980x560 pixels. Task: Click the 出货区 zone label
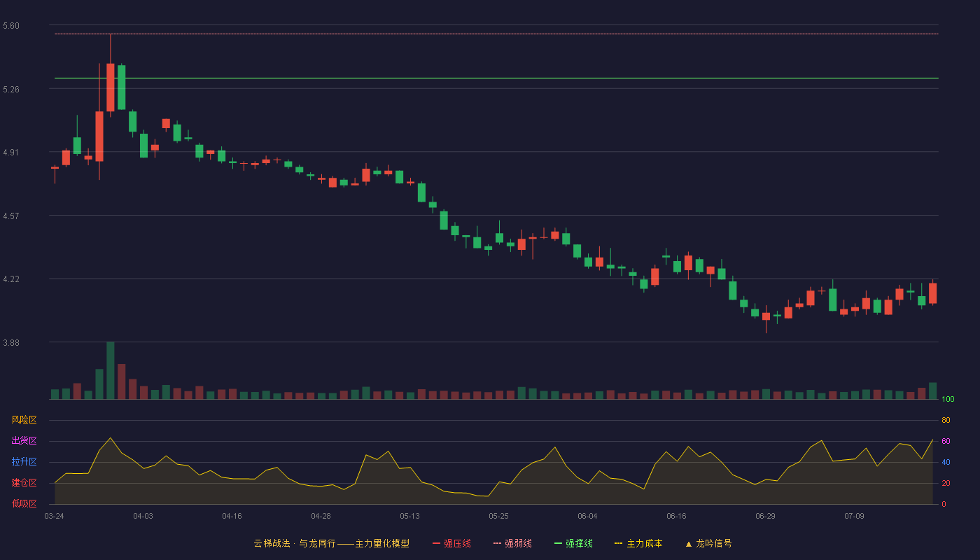tap(24, 441)
